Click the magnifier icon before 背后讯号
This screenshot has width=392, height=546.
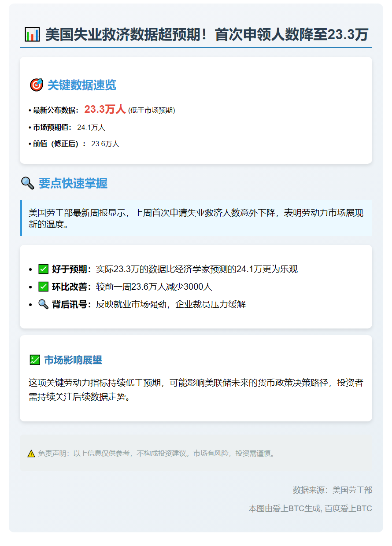[43, 304]
